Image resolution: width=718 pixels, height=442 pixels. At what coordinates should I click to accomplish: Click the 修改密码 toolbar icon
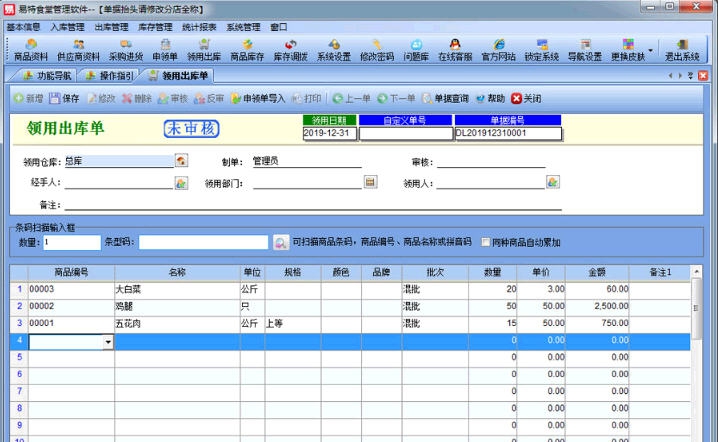tap(376, 50)
